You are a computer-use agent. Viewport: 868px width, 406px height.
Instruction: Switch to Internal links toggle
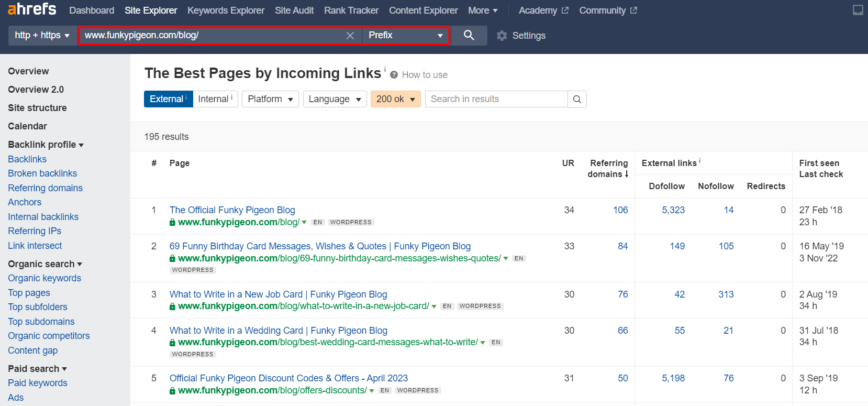(215, 99)
